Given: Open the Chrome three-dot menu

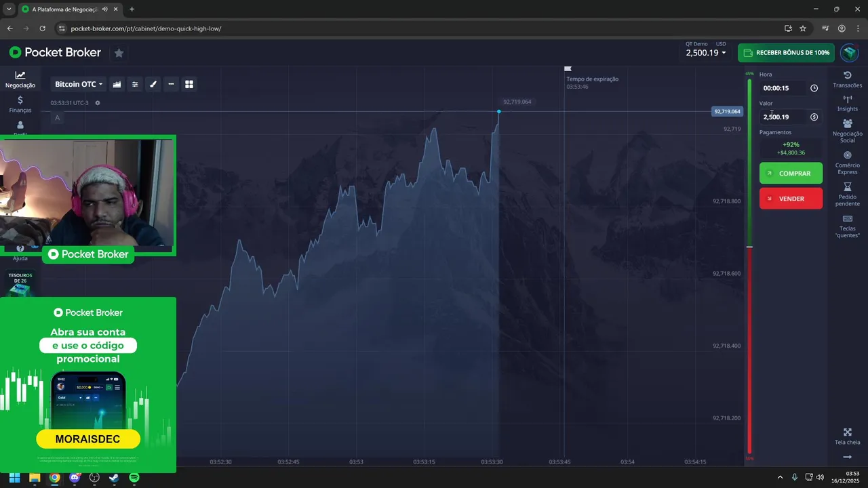Looking at the screenshot, I should [x=857, y=28].
